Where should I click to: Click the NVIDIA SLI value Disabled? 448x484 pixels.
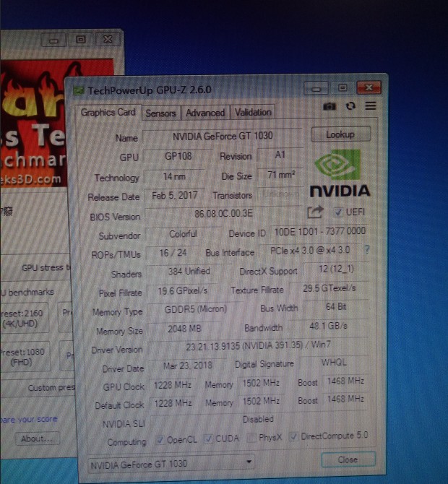pos(258,419)
